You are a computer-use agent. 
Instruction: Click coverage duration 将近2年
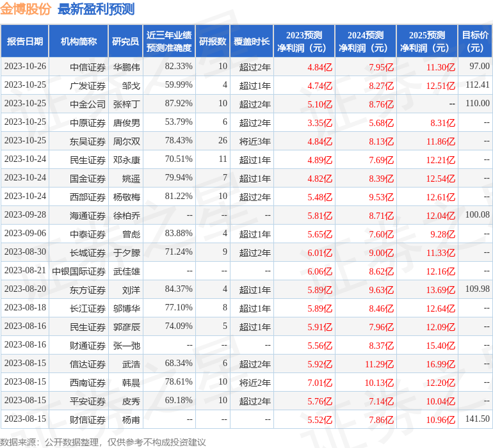(x=255, y=383)
